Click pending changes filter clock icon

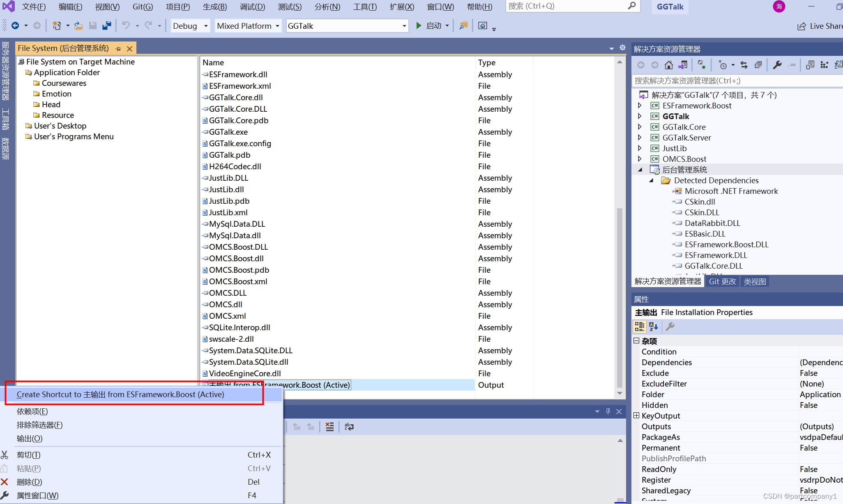click(x=723, y=65)
